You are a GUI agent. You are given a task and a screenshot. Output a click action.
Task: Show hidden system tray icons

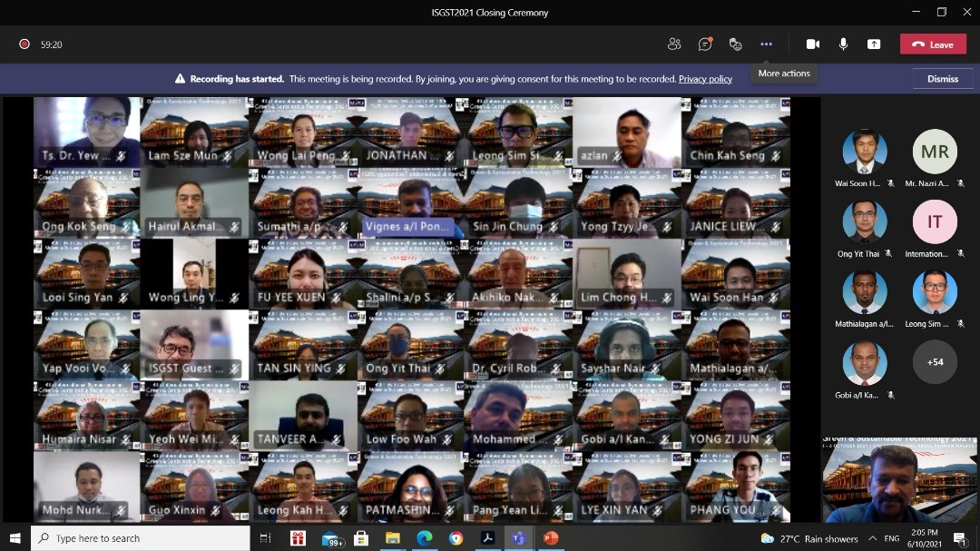(x=750, y=538)
